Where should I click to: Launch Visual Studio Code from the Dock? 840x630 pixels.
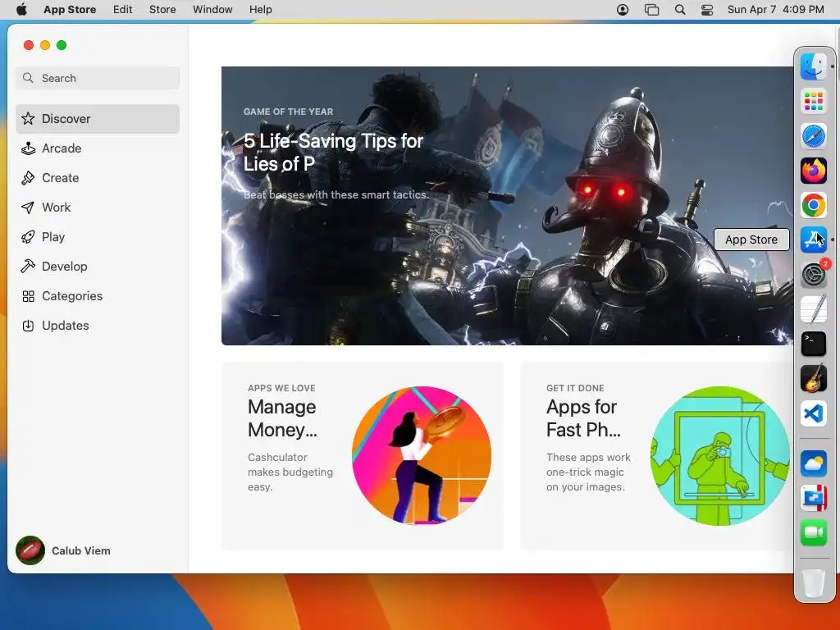coord(813,413)
